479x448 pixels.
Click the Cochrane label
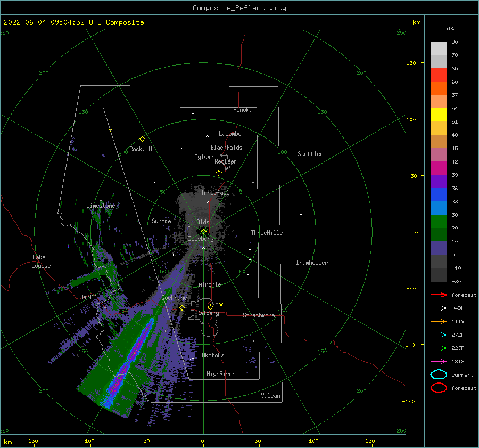pyautogui.click(x=174, y=298)
